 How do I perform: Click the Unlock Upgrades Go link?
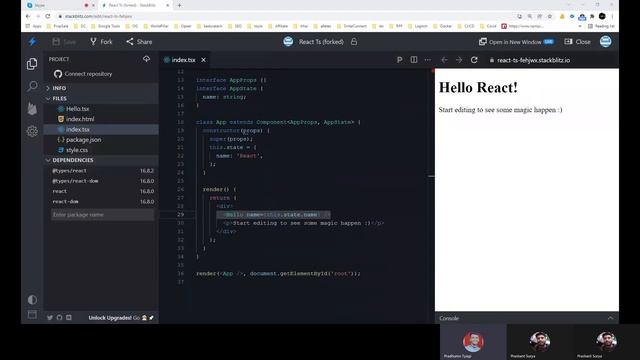coord(121,318)
